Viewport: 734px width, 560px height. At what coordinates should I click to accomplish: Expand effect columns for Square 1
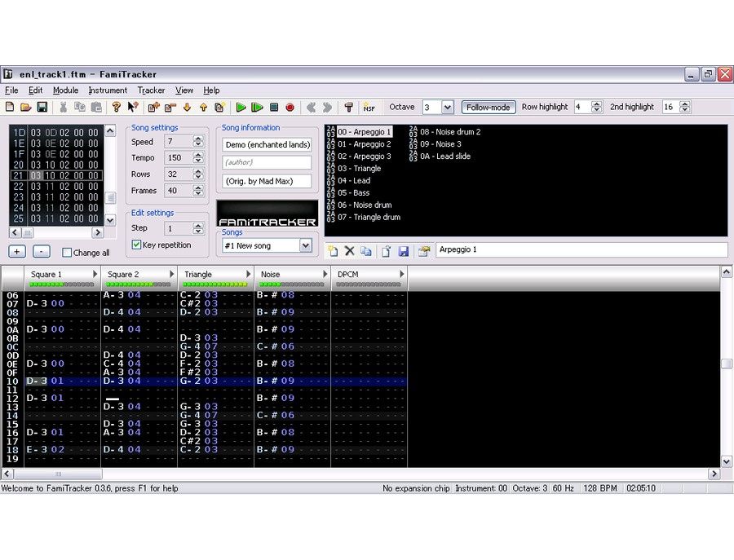pos(95,274)
